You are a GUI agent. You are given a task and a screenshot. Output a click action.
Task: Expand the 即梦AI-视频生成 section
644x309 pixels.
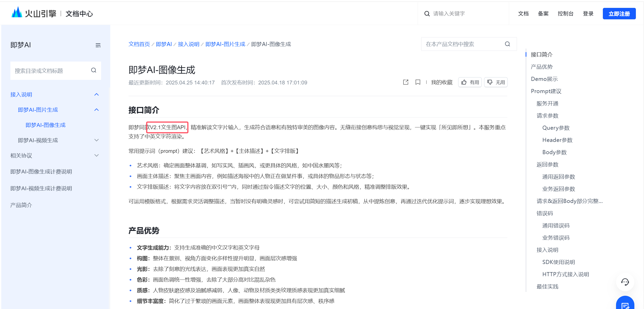click(96, 140)
